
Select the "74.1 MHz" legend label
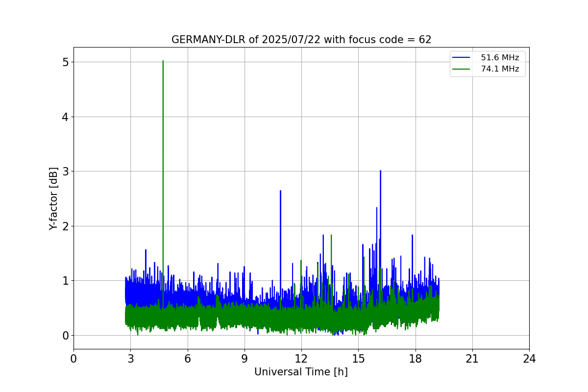pyautogui.click(x=500, y=69)
